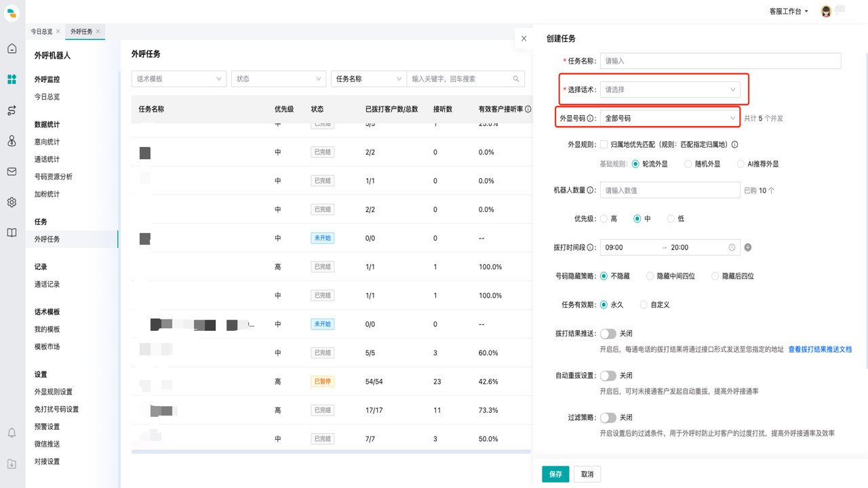Click the 已暂停 status tag
Image resolution: width=868 pixels, height=488 pixels.
click(323, 382)
